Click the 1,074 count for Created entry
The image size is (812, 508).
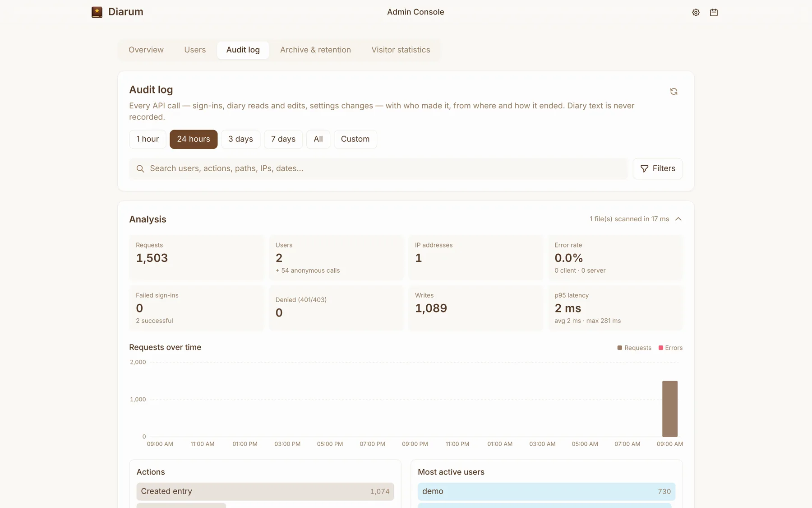point(380,491)
